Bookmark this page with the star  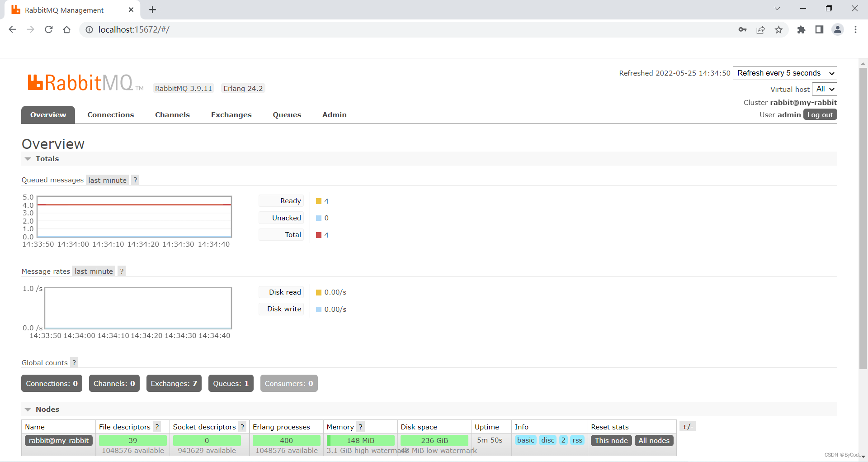(778, 29)
